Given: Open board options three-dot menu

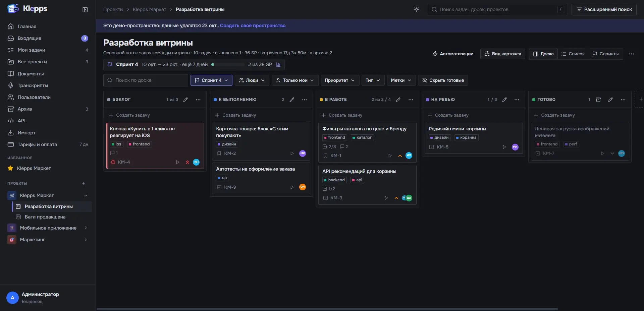Looking at the screenshot, I should coord(631,54).
